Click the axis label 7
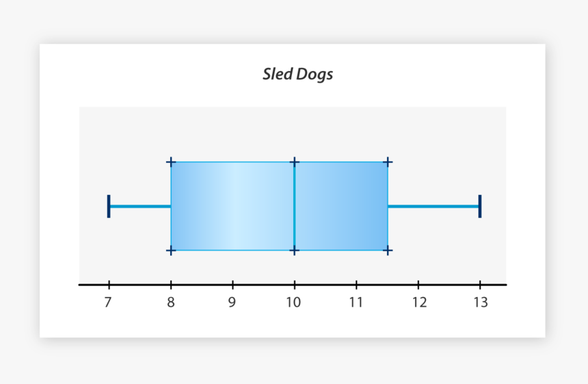Viewport: 588px width, 384px height. click(x=109, y=303)
